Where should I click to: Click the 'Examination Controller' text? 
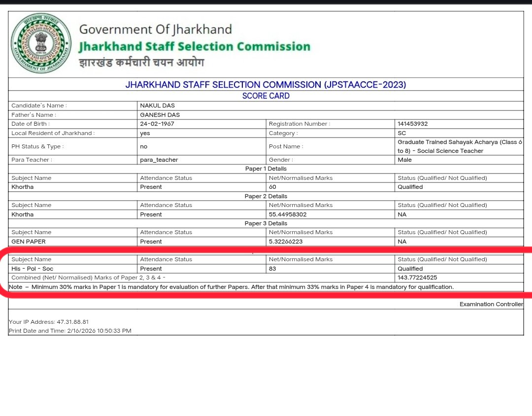click(491, 304)
